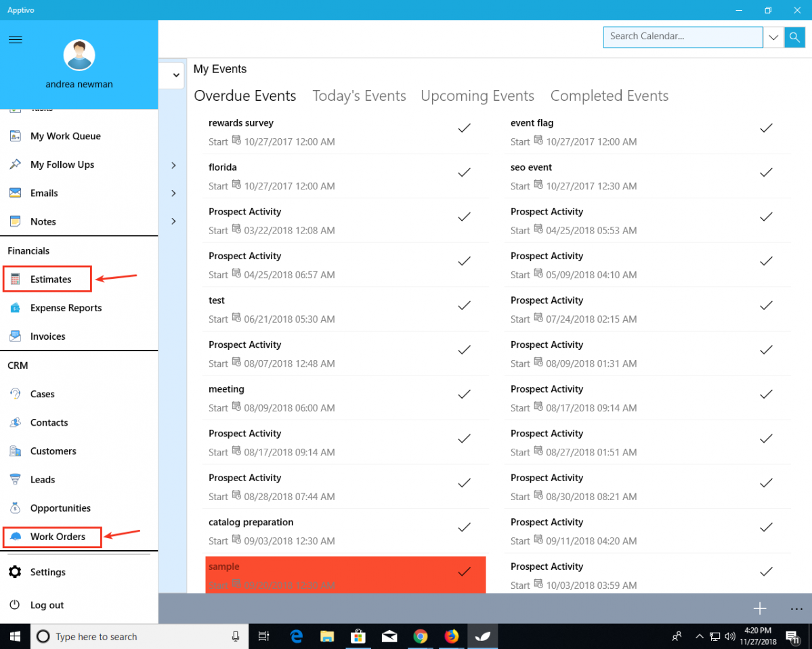The height and width of the screenshot is (649, 812).
Task: Click the Work Orders helmet icon
Action: tap(16, 537)
